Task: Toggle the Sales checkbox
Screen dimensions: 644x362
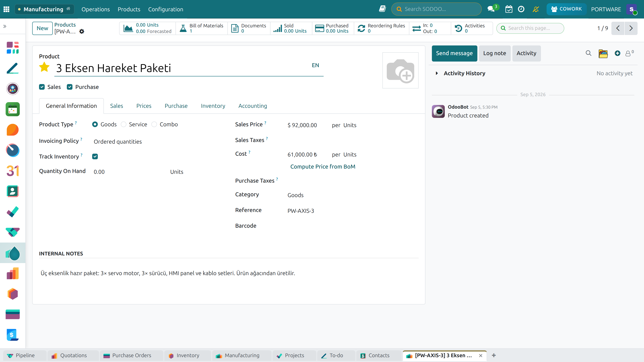Action: (x=42, y=87)
